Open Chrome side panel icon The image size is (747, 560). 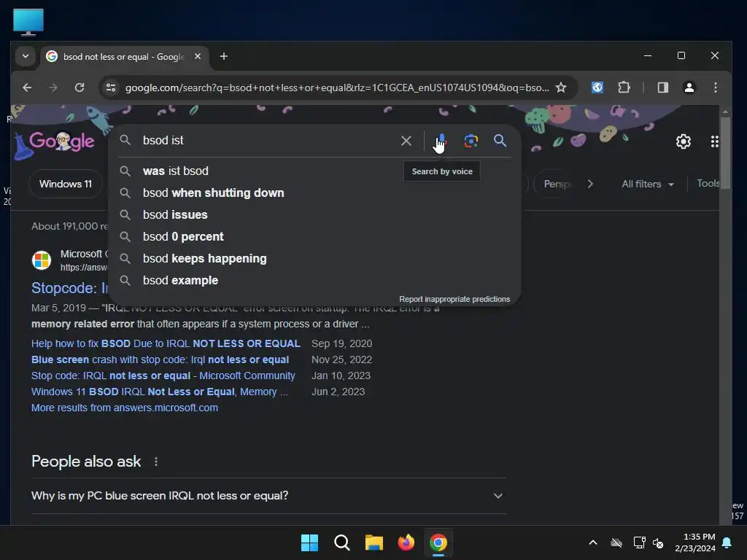pyautogui.click(x=662, y=87)
